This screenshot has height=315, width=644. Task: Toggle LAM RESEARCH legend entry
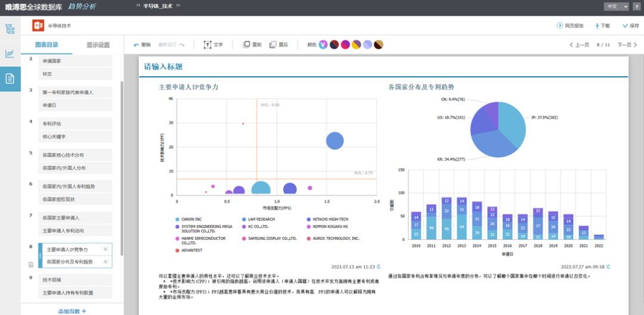258,220
